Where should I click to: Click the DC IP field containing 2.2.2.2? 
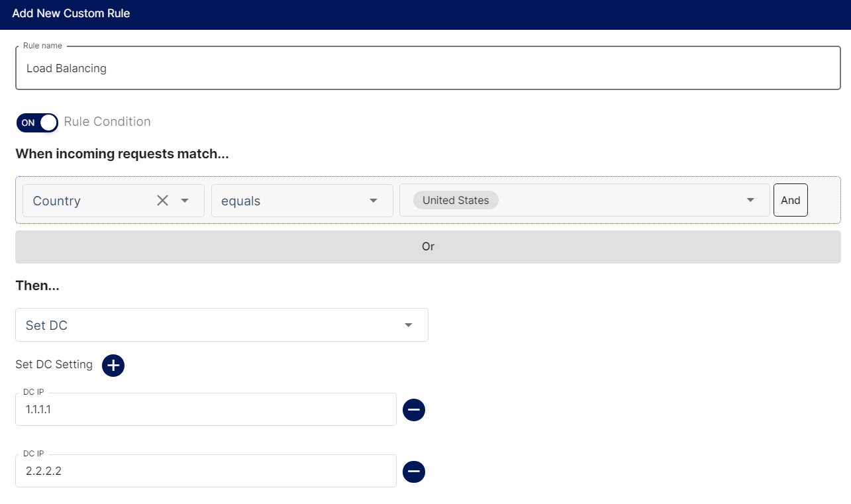(x=206, y=471)
